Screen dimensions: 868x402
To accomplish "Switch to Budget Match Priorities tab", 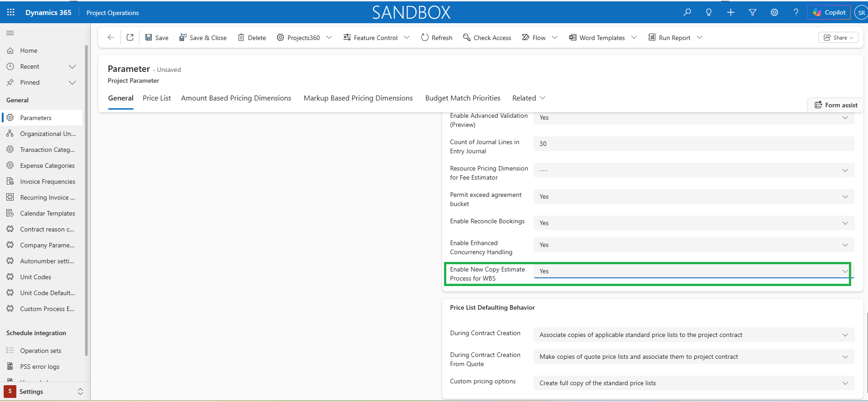I will pos(463,98).
